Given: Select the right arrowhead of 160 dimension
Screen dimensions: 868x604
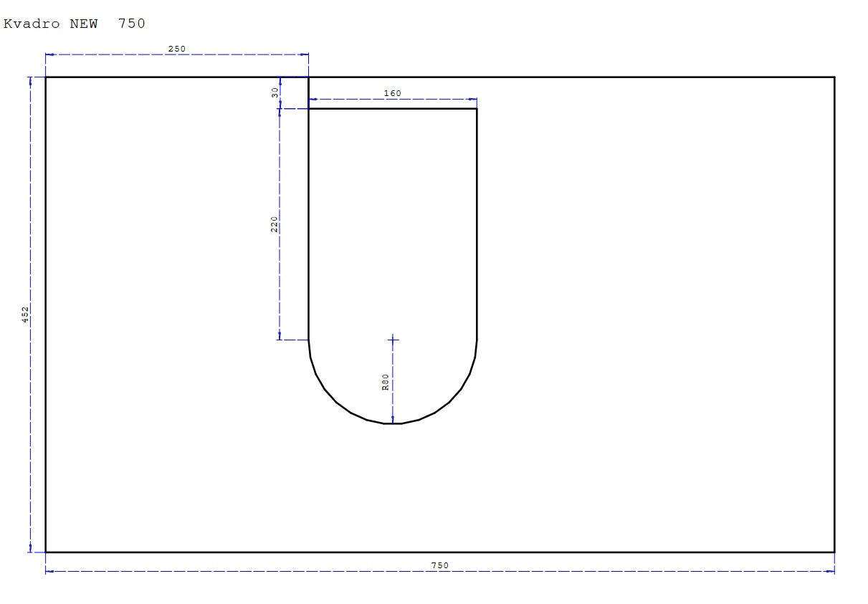Looking at the screenshot, I should pyautogui.click(x=473, y=100).
